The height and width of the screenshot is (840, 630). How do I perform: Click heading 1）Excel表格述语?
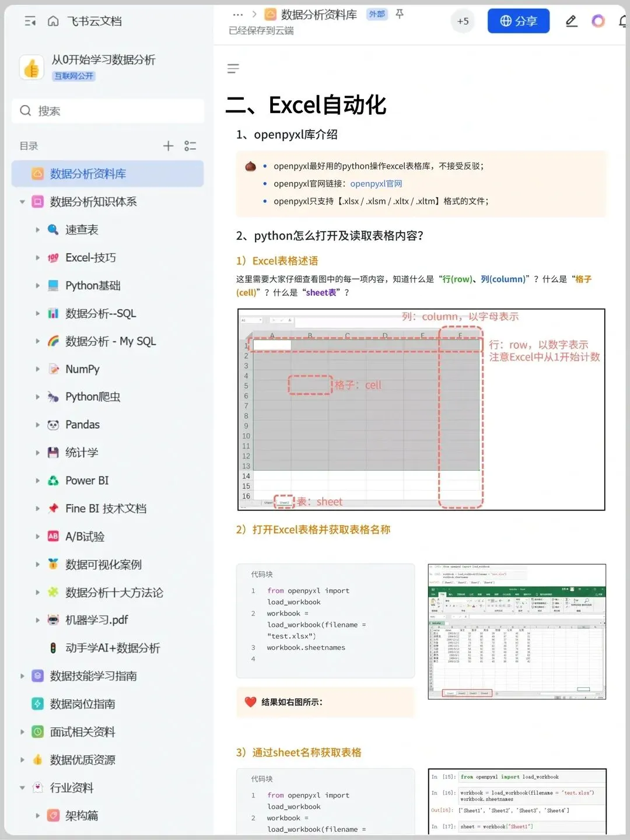pyautogui.click(x=277, y=261)
